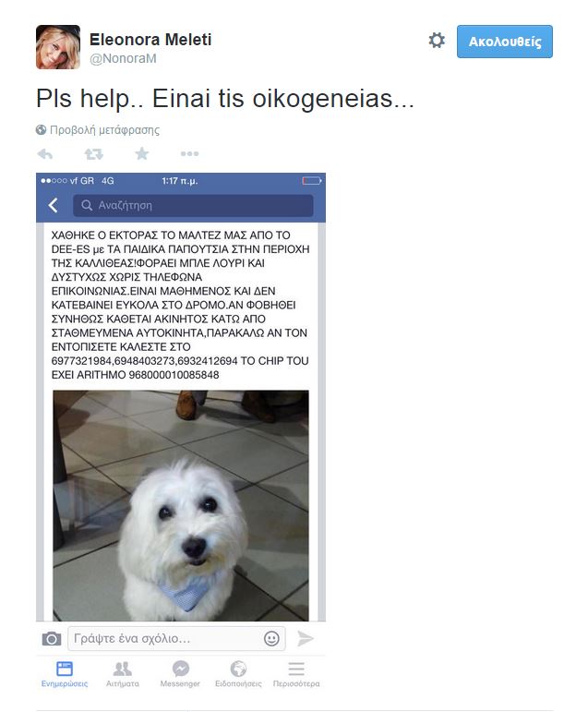
Task: Retweet using the retweet arrows icon
Action: click(x=93, y=154)
